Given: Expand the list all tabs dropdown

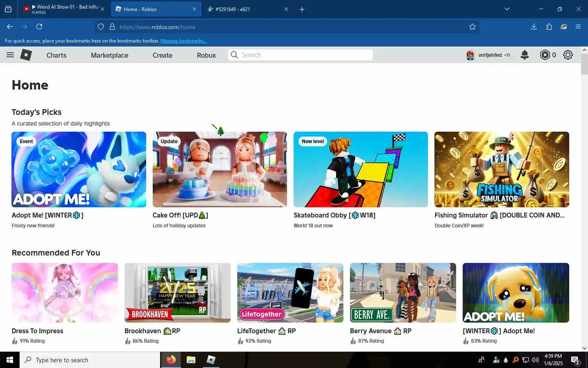Looking at the screenshot, I should (507, 9).
